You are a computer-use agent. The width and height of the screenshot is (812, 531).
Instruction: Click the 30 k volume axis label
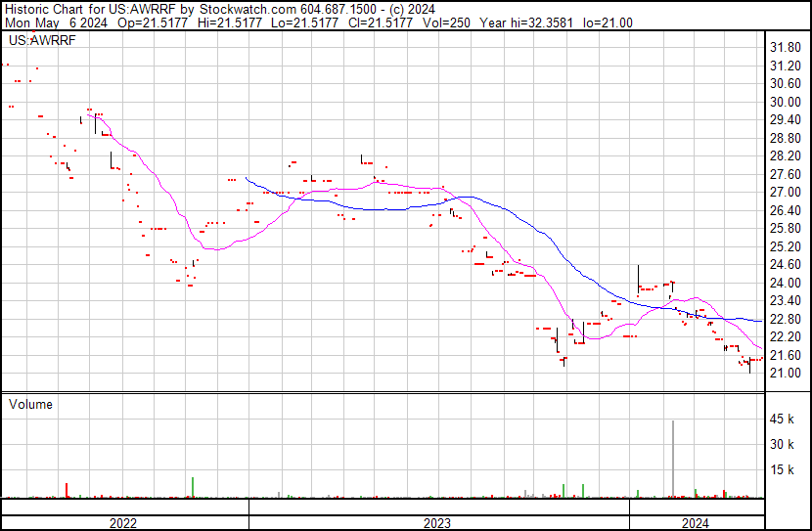click(783, 445)
